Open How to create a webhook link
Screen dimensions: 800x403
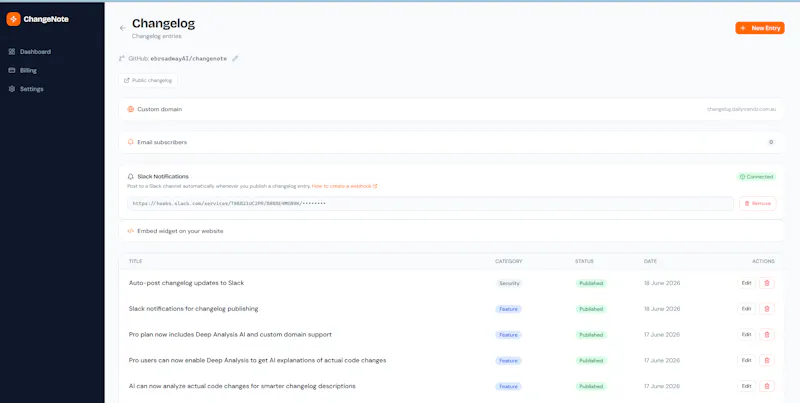[344, 186]
